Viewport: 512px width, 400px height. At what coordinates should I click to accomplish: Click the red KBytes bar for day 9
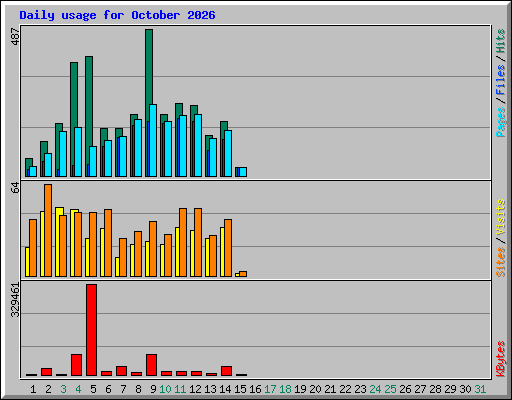click(x=151, y=365)
